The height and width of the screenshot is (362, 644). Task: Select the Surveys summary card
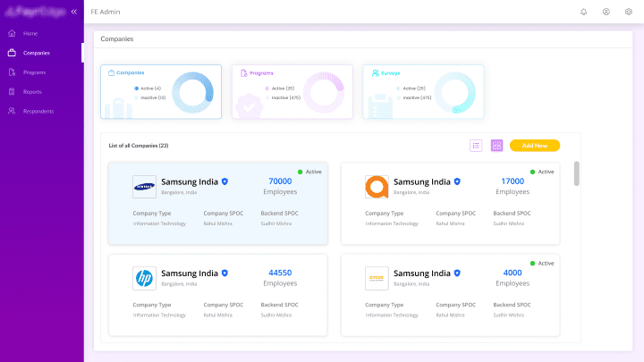pyautogui.click(x=423, y=92)
